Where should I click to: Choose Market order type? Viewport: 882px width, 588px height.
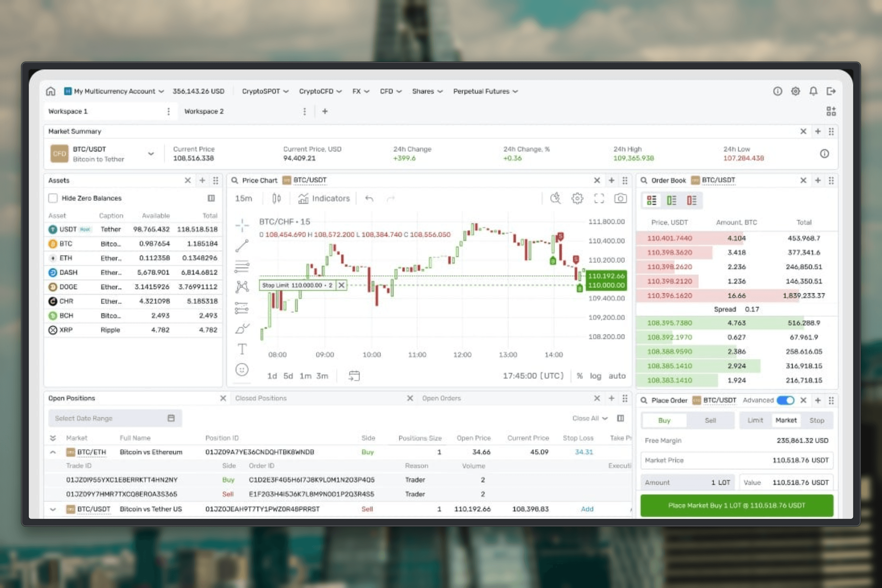point(786,420)
